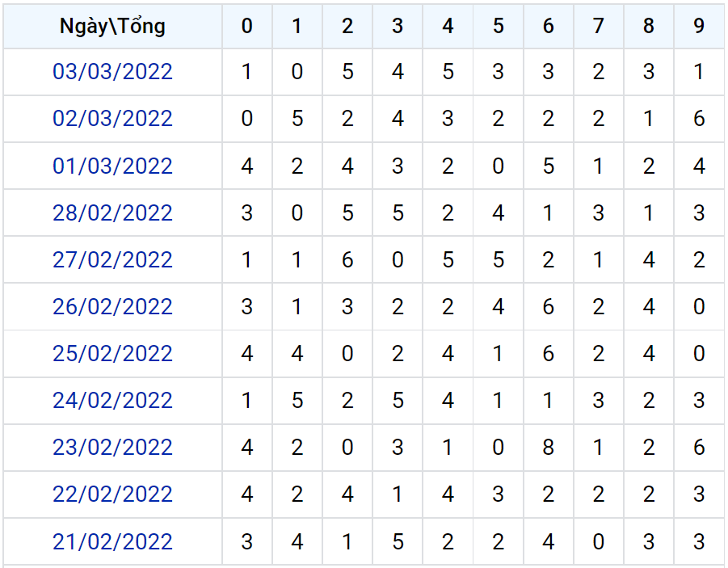This screenshot has width=728, height=568.
Task: Click the 01/03/2022 date link
Action: point(112,166)
